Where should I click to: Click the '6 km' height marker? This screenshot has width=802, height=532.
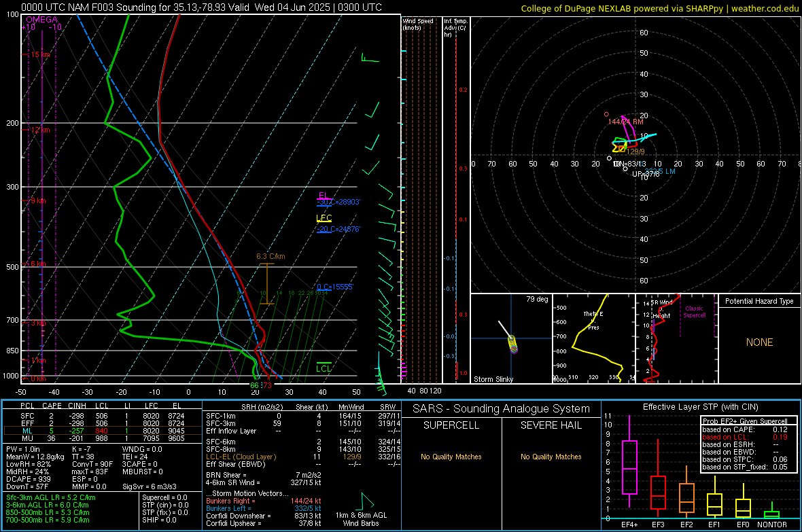point(38,264)
